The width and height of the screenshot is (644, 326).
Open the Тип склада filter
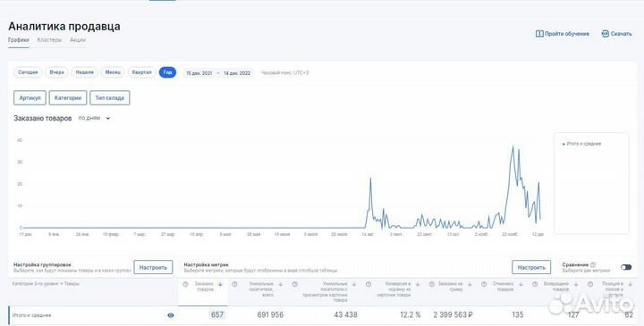pos(110,98)
